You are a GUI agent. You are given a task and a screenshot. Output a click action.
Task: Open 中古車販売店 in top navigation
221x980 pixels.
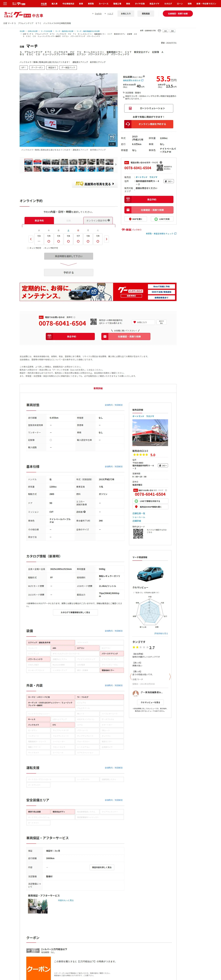[68, 3]
